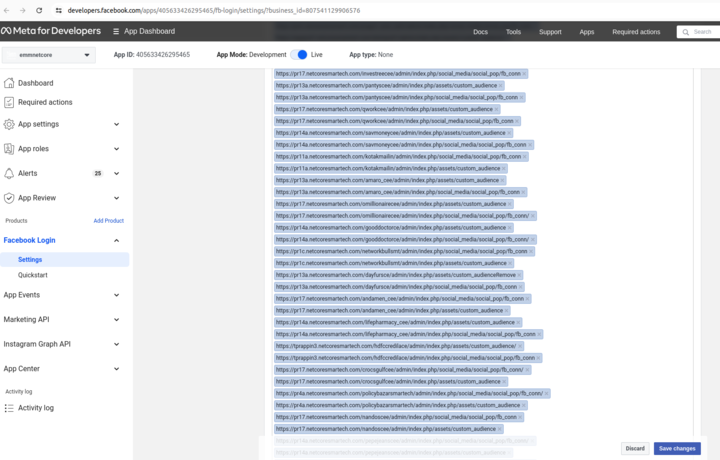Open Quickstart under Facebook Login
720x460 pixels.
pyautogui.click(x=33, y=275)
